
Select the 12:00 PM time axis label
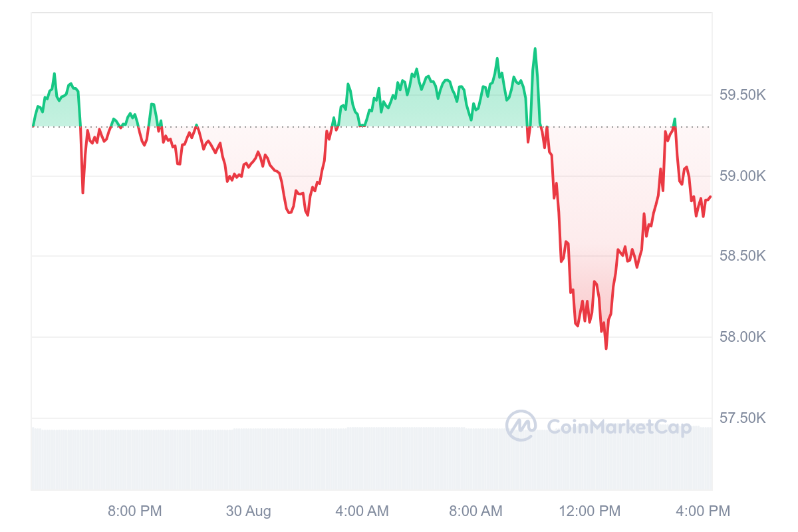[x=589, y=511]
